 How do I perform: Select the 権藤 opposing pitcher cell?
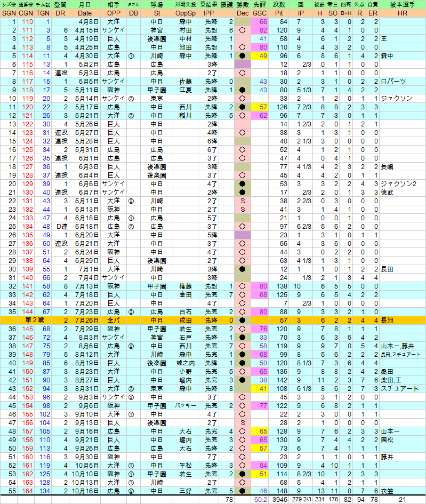click(186, 286)
